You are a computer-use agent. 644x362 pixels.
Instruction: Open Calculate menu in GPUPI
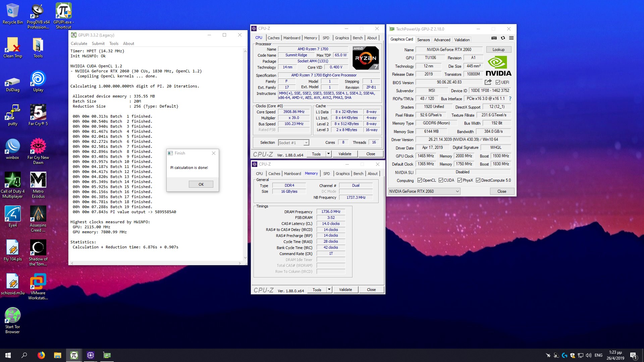79,44
